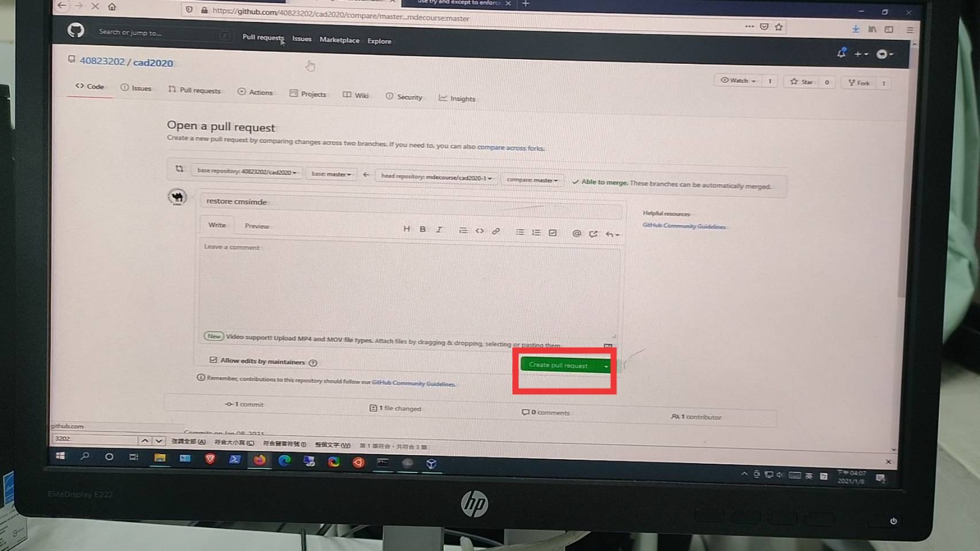Open the user avatar menu

[x=885, y=55]
